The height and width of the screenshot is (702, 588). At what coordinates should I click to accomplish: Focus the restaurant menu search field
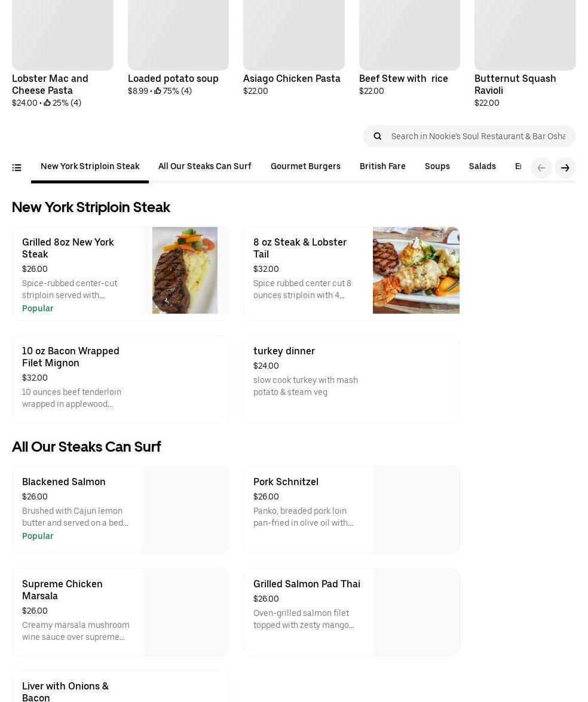click(x=478, y=136)
